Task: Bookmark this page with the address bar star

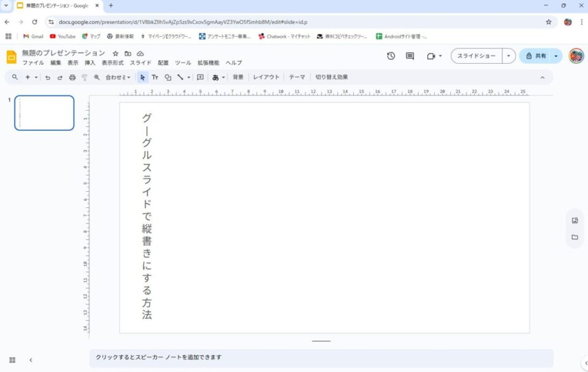Action: [x=548, y=22]
